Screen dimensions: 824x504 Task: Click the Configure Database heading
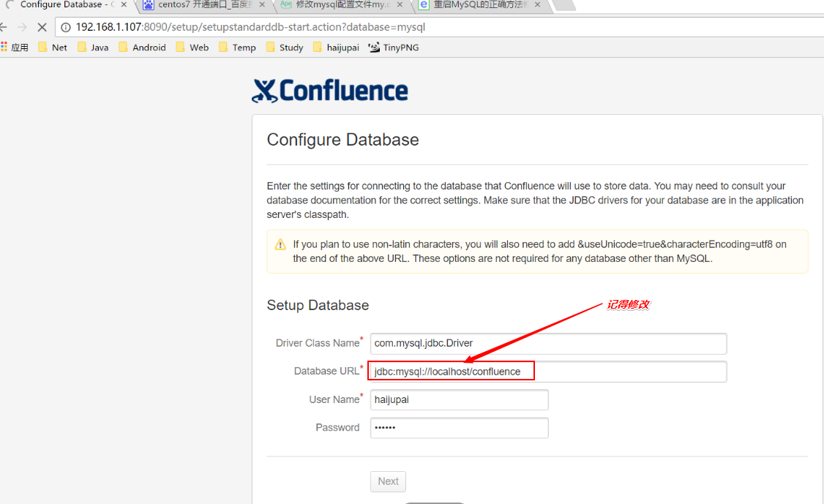(342, 140)
